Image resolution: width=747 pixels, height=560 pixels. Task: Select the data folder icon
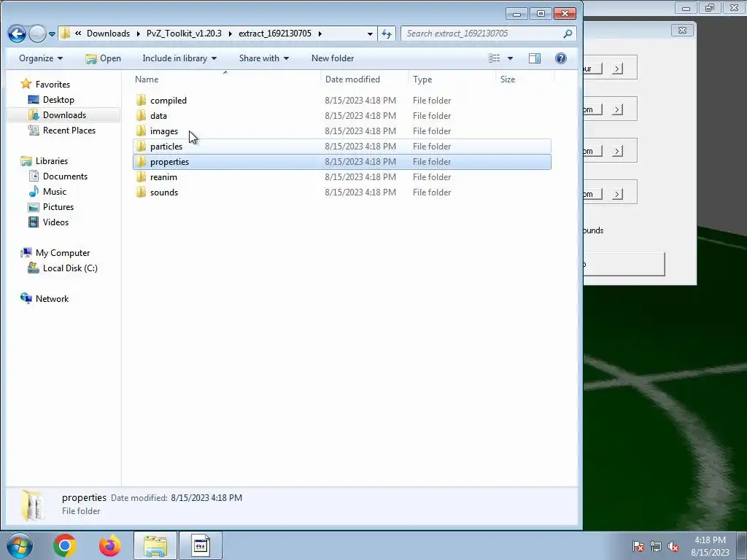click(141, 116)
